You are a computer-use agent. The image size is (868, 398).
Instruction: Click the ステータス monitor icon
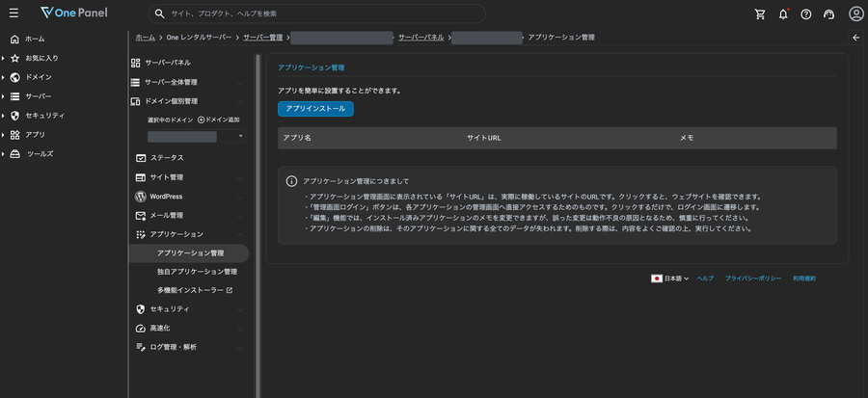141,158
